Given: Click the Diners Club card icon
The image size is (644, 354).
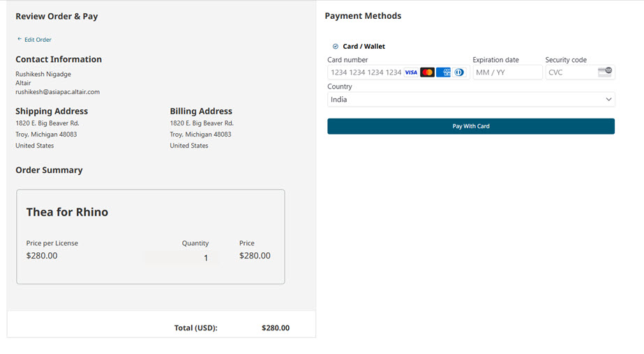Looking at the screenshot, I should (459, 72).
